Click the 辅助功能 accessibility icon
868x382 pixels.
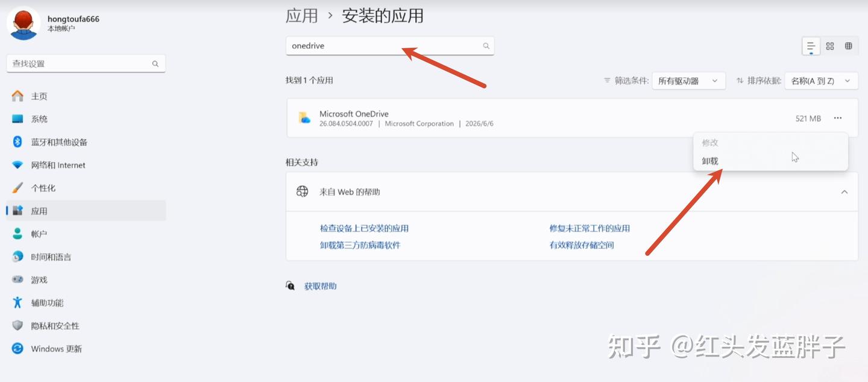(17, 302)
